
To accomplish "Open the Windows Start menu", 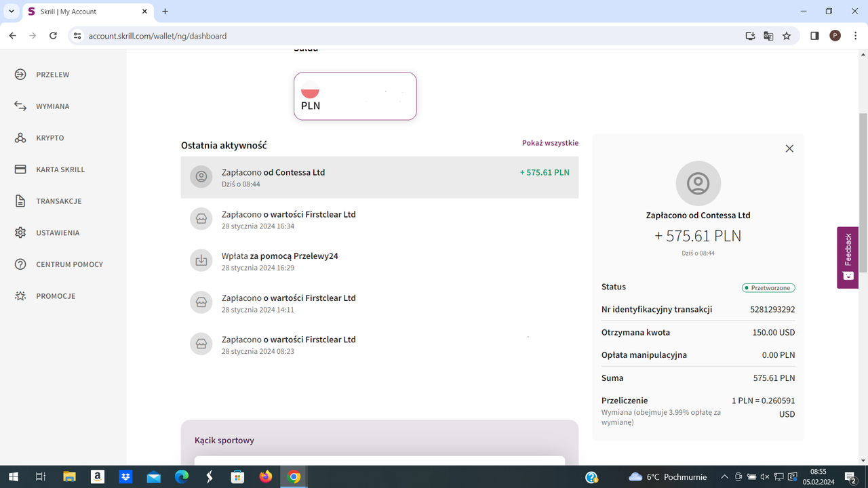I will click(13, 477).
